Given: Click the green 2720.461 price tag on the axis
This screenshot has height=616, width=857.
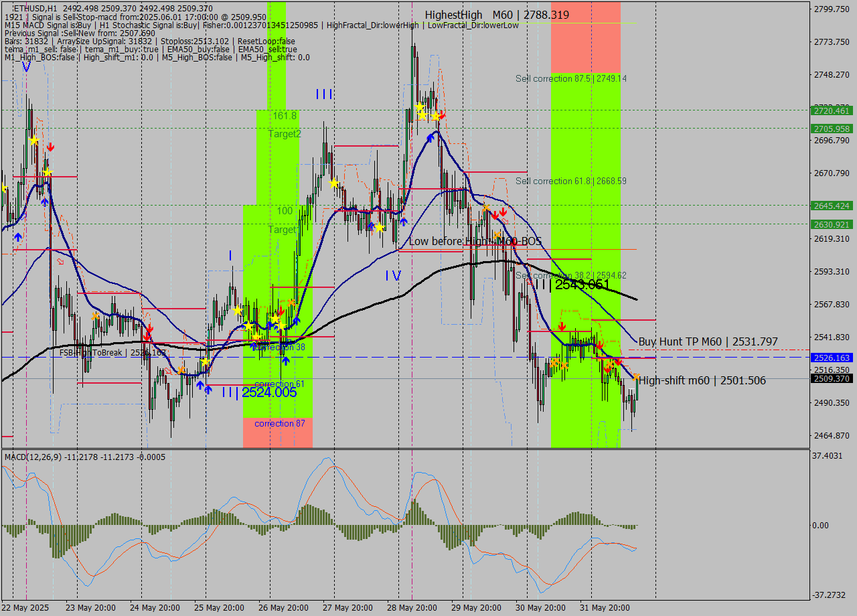Looking at the screenshot, I should click(x=831, y=110).
